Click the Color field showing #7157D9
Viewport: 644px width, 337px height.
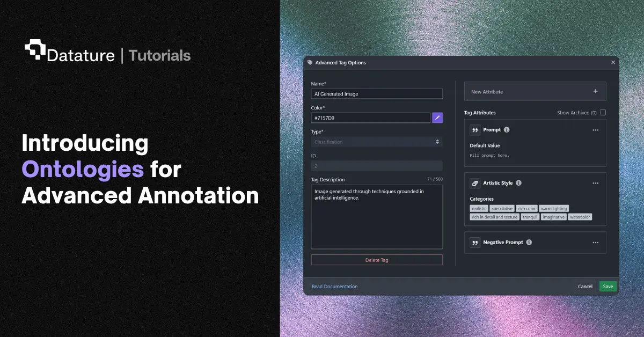click(370, 117)
